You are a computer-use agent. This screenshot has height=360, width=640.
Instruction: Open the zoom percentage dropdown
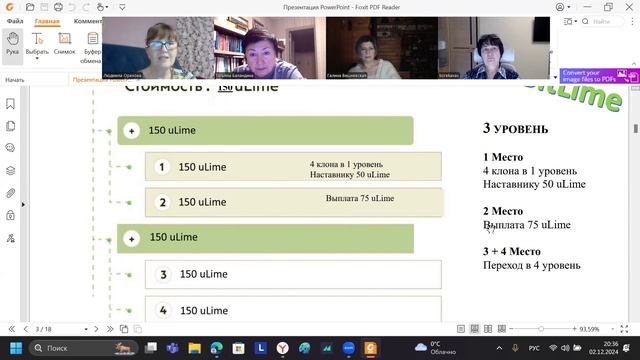tap(612, 329)
